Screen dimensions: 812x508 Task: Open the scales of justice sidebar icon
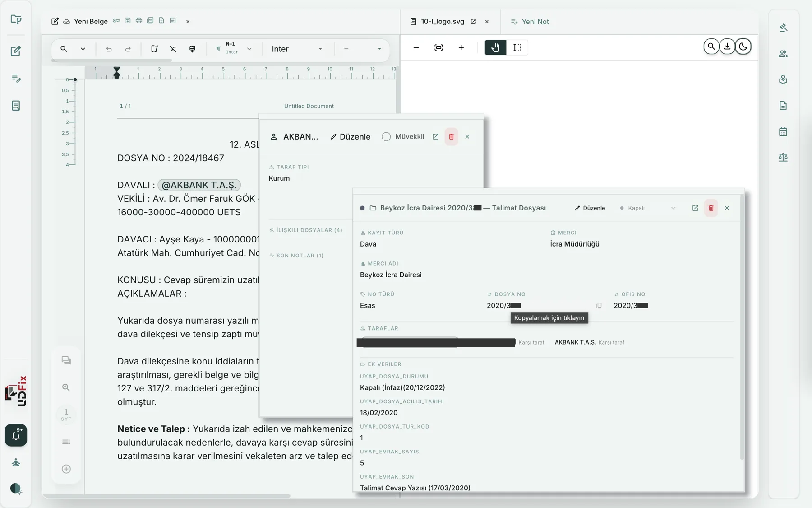pyautogui.click(x=783, y=158)
